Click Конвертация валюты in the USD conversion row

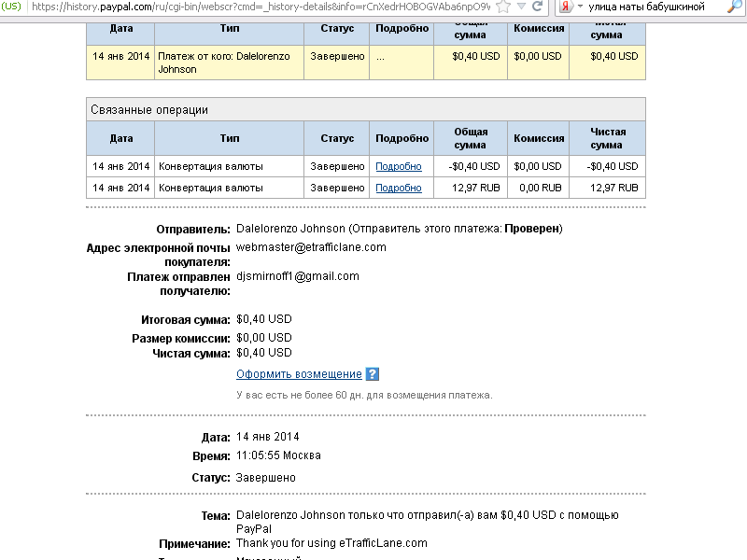[211, 166]
